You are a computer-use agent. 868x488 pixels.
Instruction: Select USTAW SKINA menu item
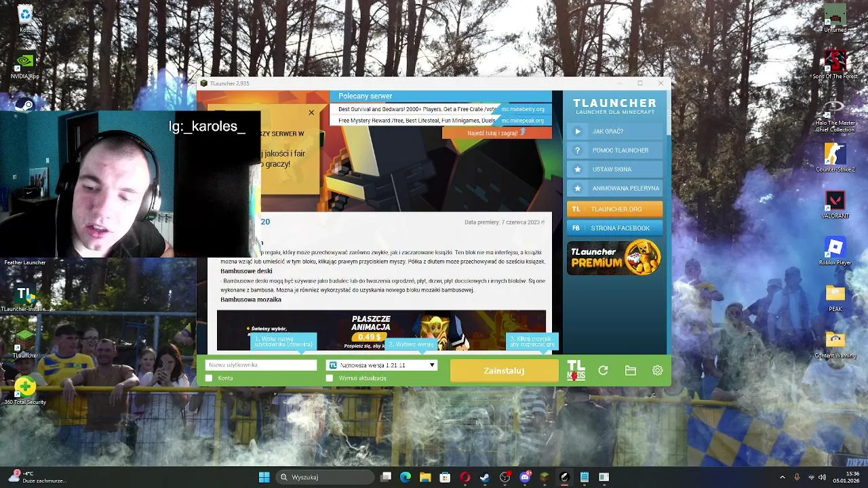[x=614, y=169]
